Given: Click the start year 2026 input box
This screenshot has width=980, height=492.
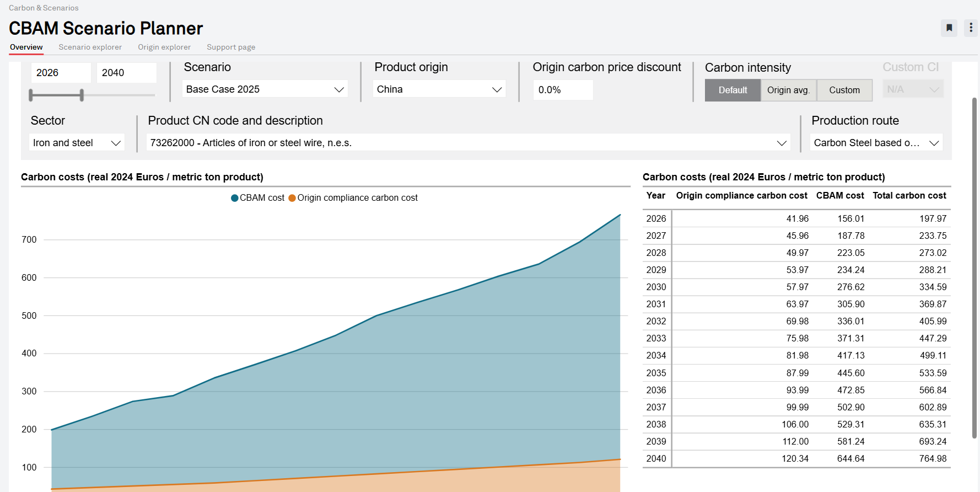Looking at the screenshot, I should click(61, 73).
